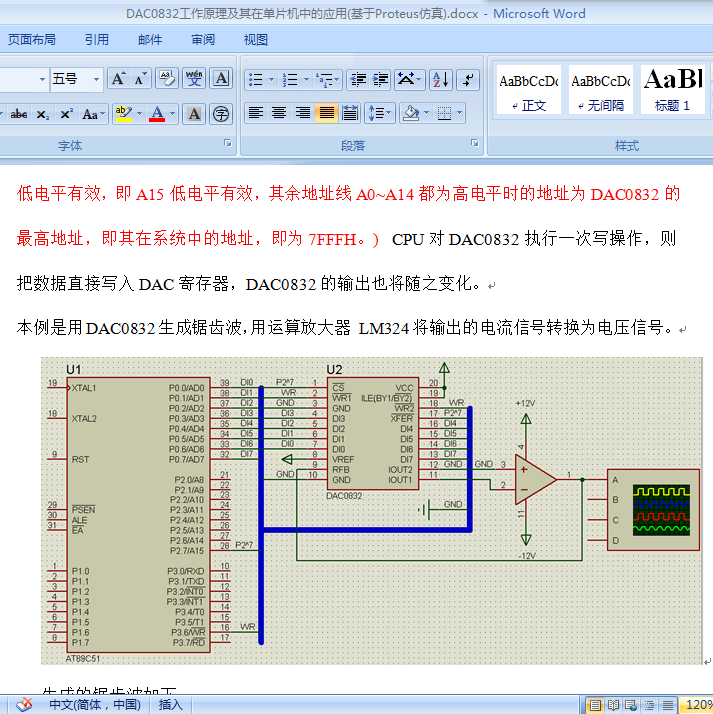Open the 引用 tab

[97, 40]
